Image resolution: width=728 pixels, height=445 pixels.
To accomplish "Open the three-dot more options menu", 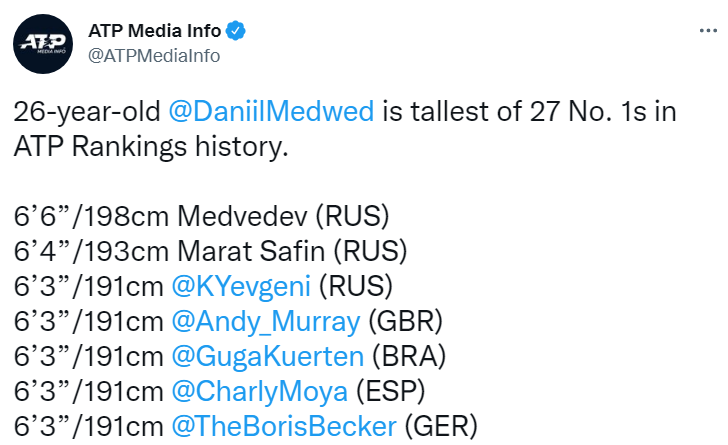I will [x=708, y=31].
